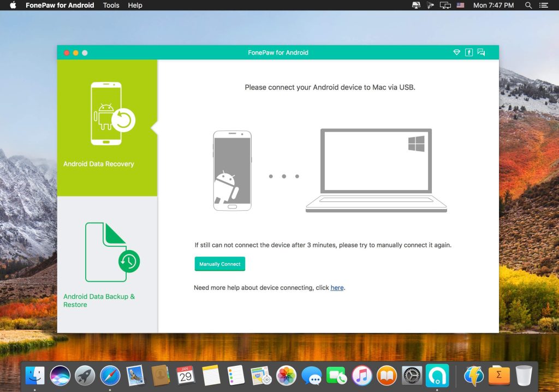The image size is (559, 392).
Task: Open the Tools menu
Action: (x=111, y=5)
